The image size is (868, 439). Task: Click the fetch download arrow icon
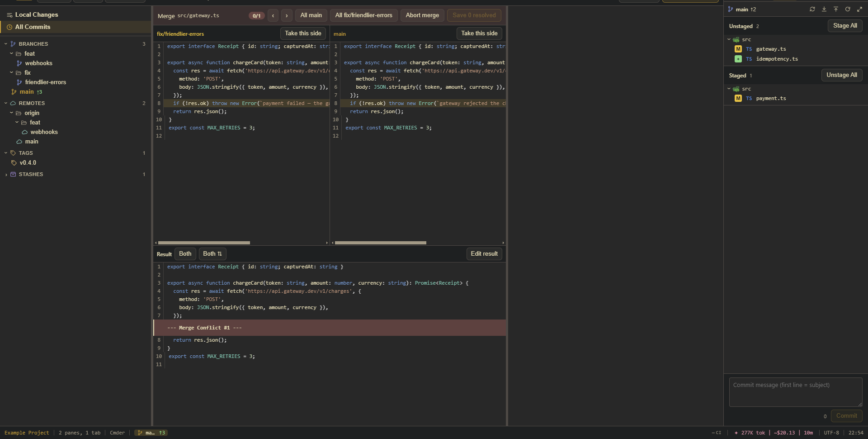tap(824, 9)
